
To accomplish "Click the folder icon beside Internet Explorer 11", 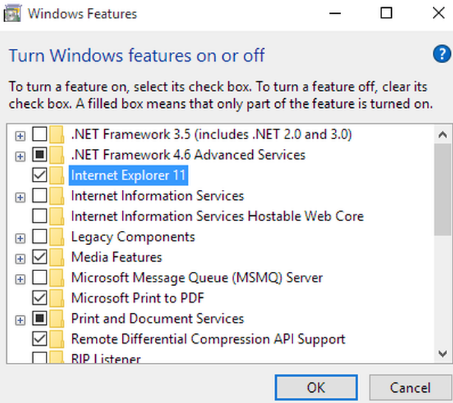I will tap(57, 175).
